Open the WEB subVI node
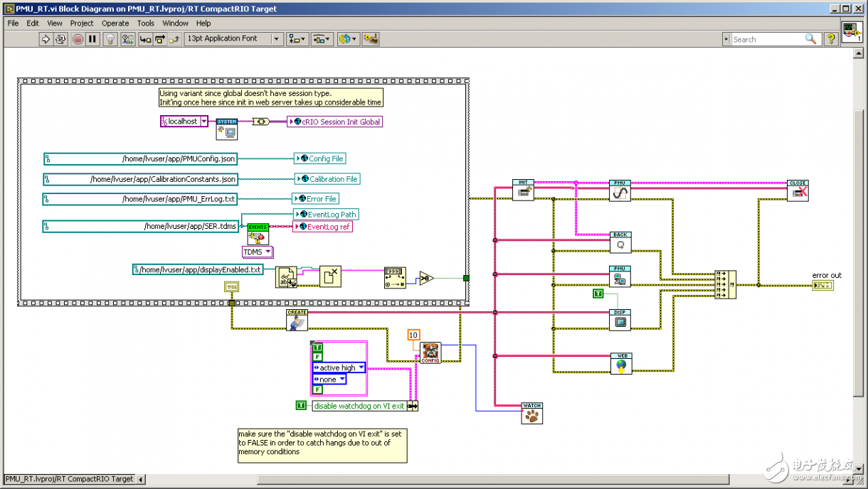 (x=620, y=363)
